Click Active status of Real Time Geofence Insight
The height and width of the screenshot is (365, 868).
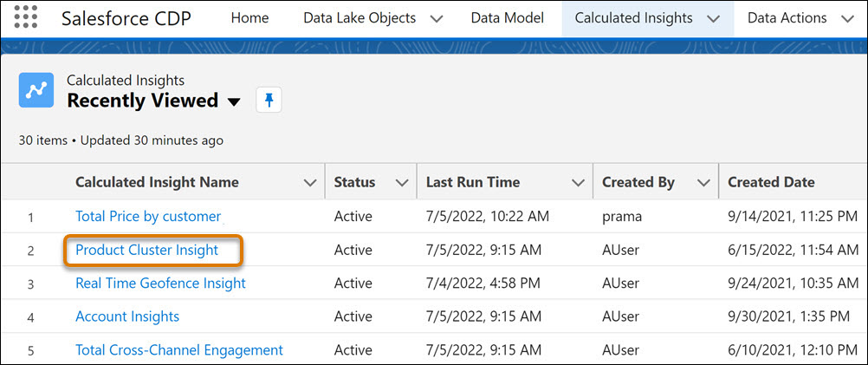click(353, 284)
